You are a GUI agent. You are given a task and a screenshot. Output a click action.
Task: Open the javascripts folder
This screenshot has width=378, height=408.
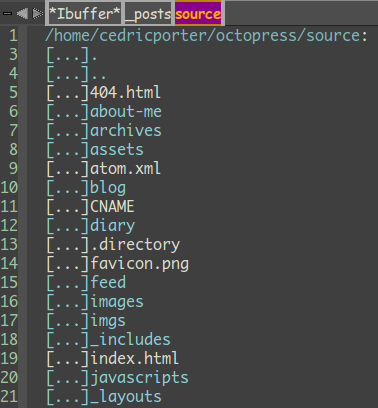click(x=140, y=378)
